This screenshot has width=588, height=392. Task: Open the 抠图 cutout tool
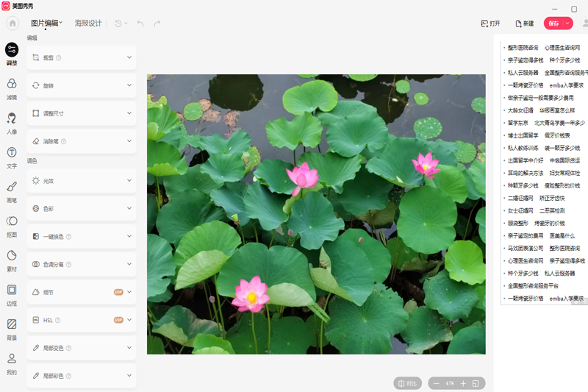pos(12,227)
